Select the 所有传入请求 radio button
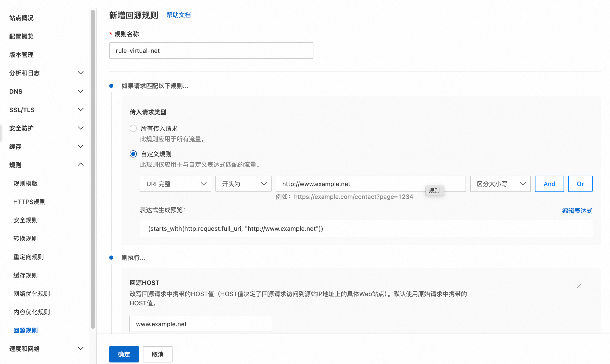Viewport: 610px width, 364px height. tap(133, 128)
